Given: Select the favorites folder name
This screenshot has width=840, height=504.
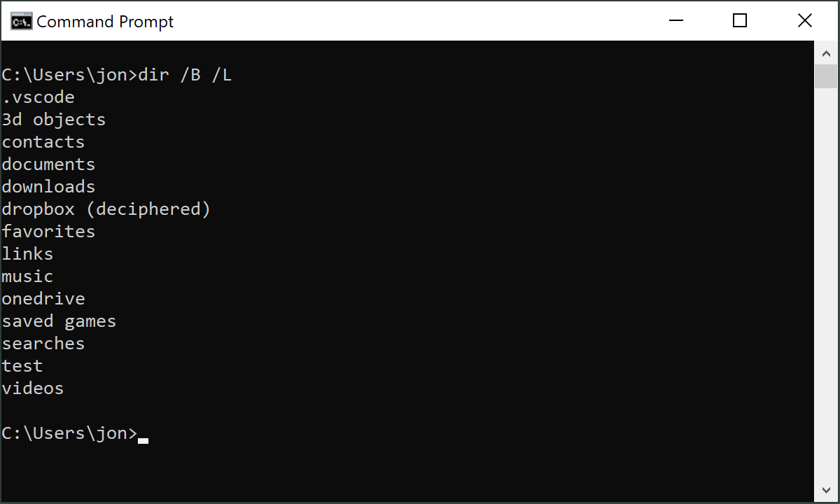Looking at the screenshot, I should [48, 231].
